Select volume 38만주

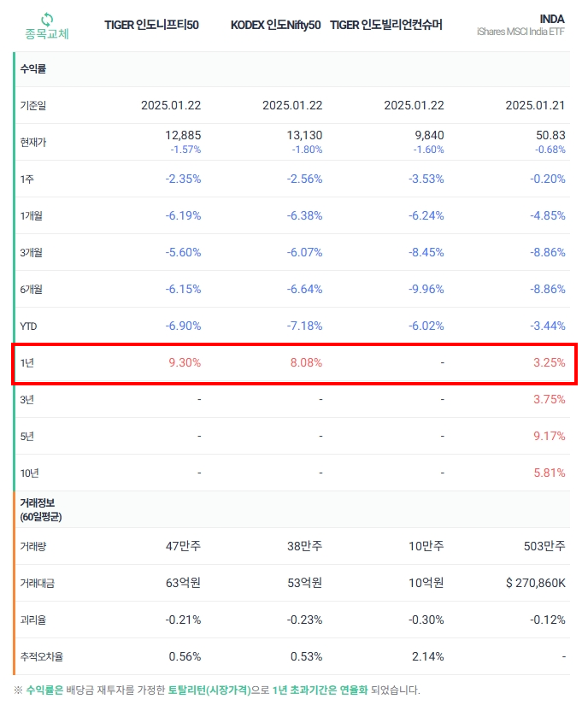(x=305, y=546)
